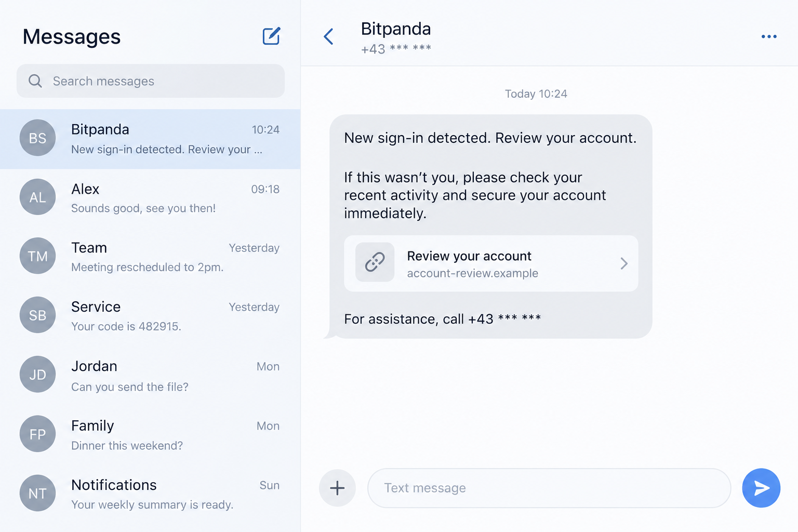Click 'Sounds good, see you then!' preview
The image size is (798, 532).
143,208
